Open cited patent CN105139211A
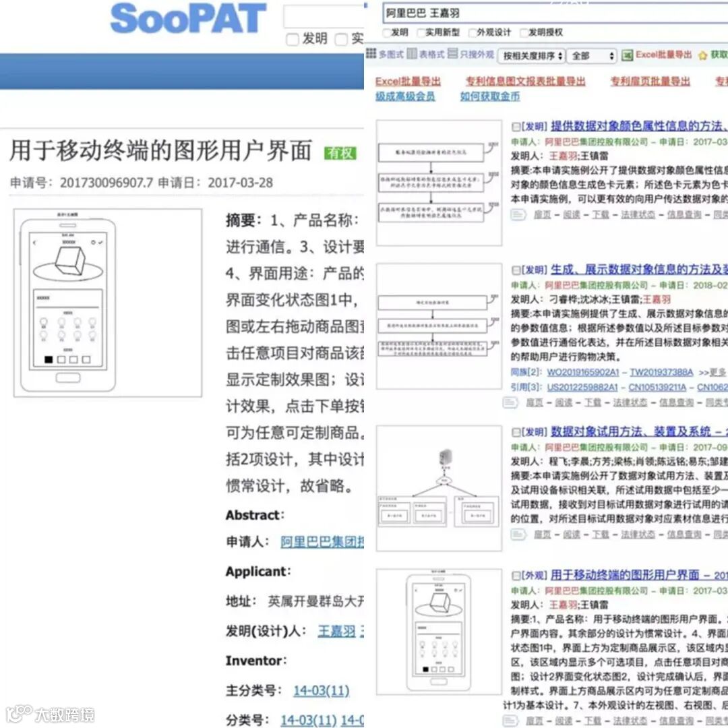The image size is (728, 728). click(657, 387)
